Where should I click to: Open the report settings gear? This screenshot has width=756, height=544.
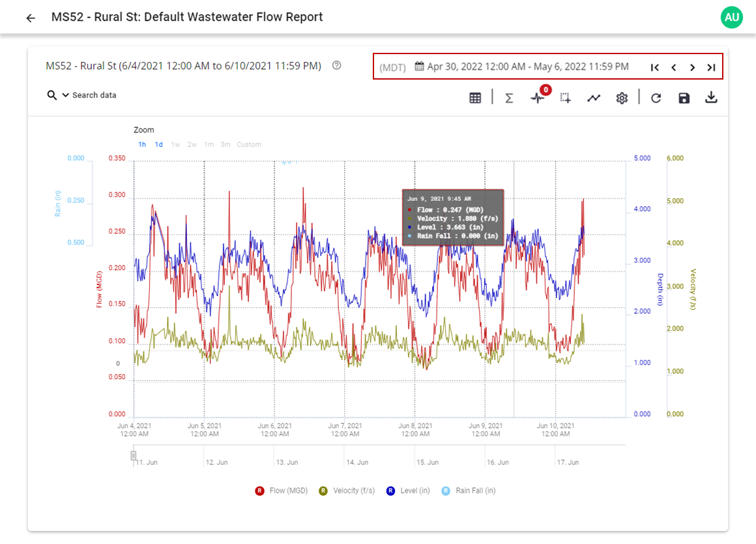click(x=622, y=97)
